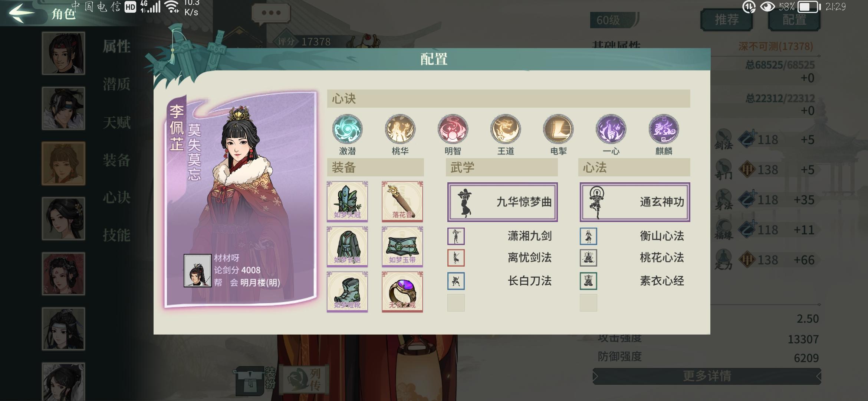Tap the 如梦玉带 belt equipment slot
Screen dimensions: 868x401
[x=402, y=247]
